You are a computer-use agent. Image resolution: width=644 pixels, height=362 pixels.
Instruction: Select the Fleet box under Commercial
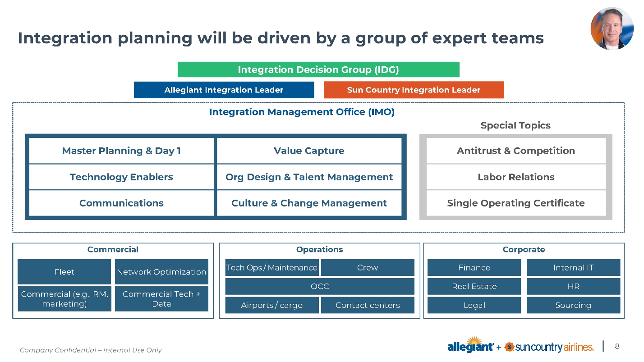(64, 272)
